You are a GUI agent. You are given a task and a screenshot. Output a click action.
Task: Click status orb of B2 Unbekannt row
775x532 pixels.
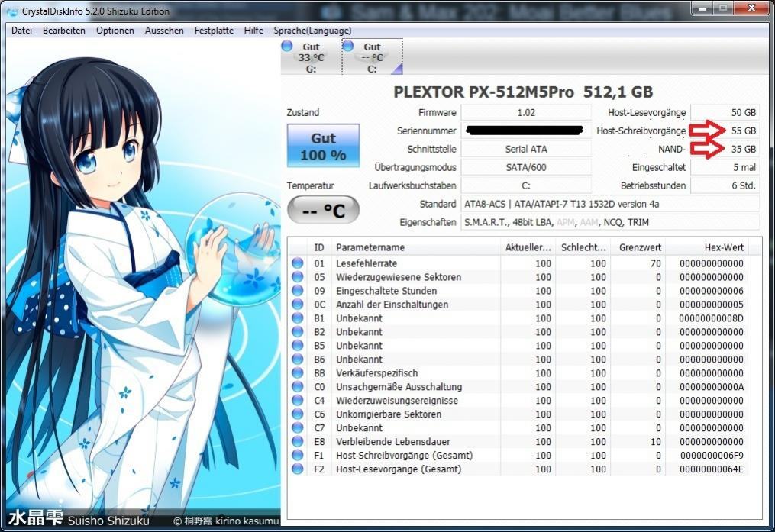298,332
